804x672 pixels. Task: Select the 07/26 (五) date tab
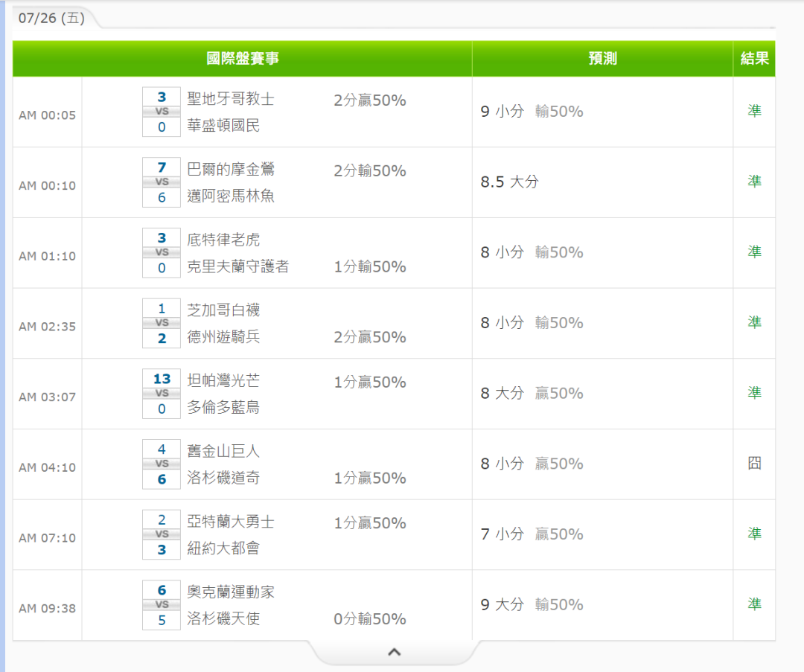[x=51, y=19]
